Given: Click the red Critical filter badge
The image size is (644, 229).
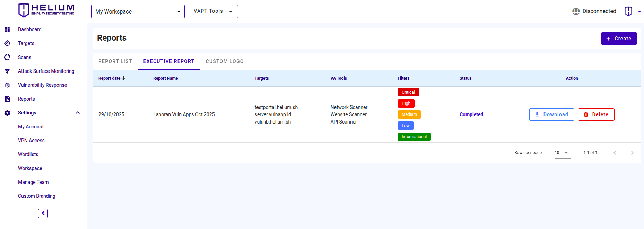Looking at the screenshot, I should pos(408,92).
